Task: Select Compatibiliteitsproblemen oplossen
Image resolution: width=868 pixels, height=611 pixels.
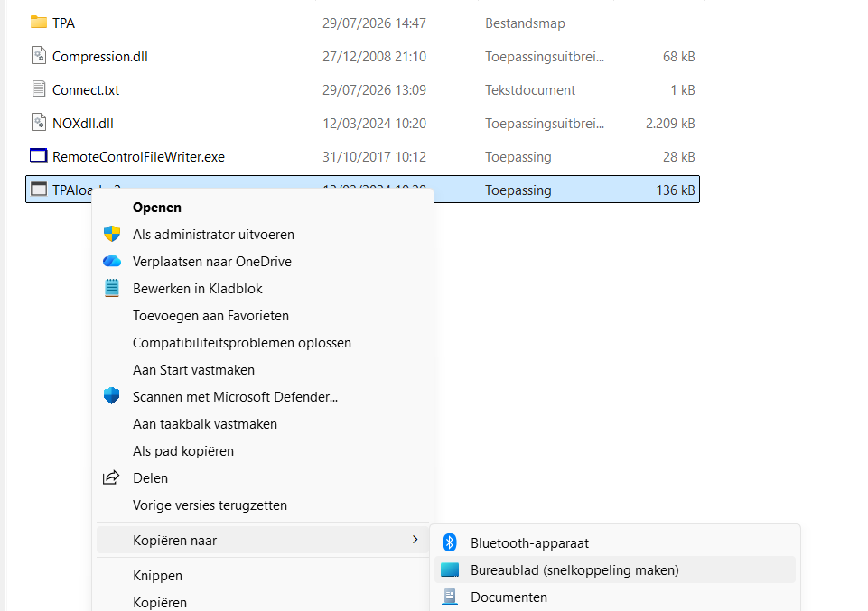Action: point(263,343)
